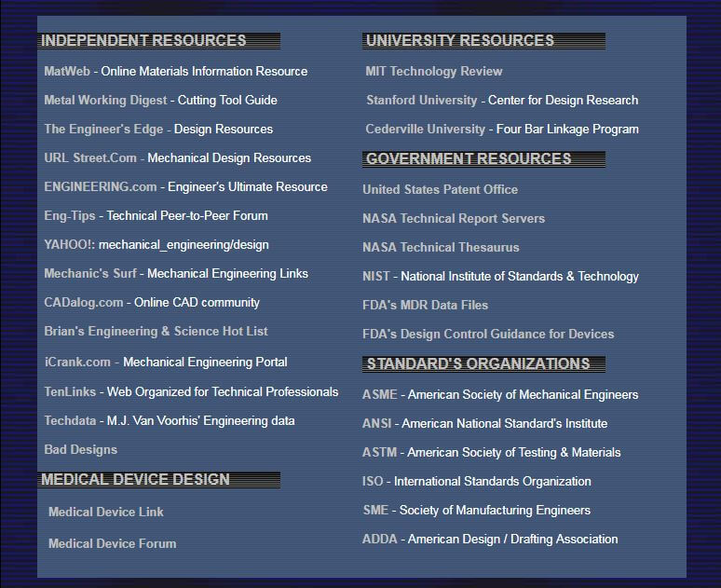Visit Brian's Engineering & Science Hot List
The image size is (721, 588).
click(x=156, y=332)
